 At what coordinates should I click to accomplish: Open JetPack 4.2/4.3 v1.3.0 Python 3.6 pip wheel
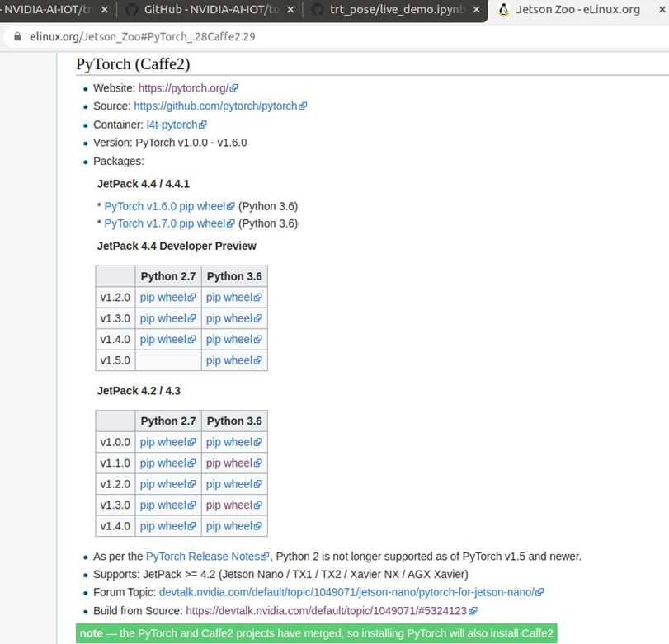229,505
